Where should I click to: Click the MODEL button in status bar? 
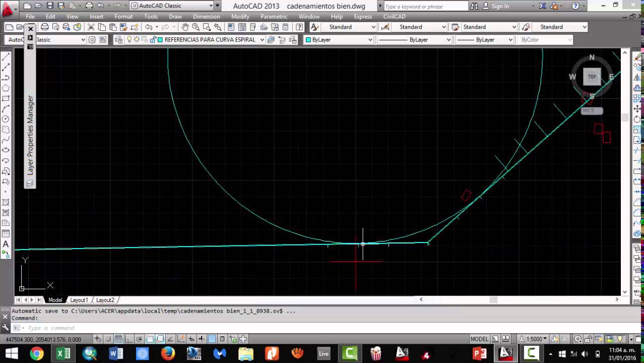479,339
